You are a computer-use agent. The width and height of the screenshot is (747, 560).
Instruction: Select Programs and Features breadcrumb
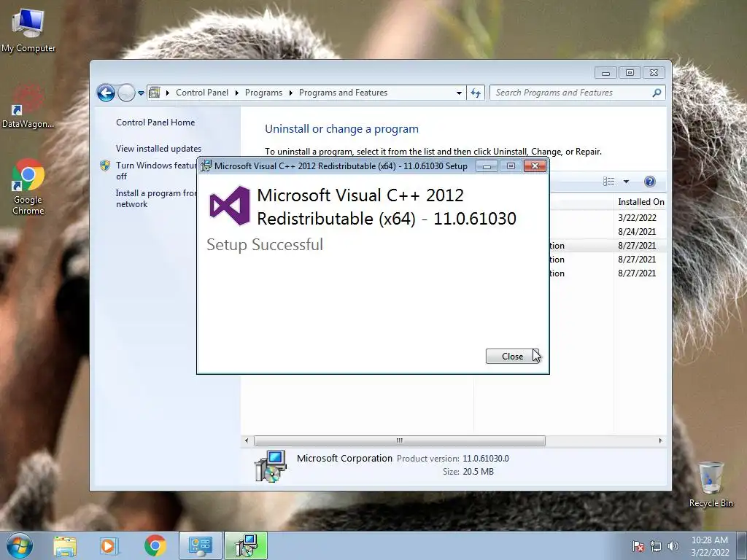[x=343, y=93]
